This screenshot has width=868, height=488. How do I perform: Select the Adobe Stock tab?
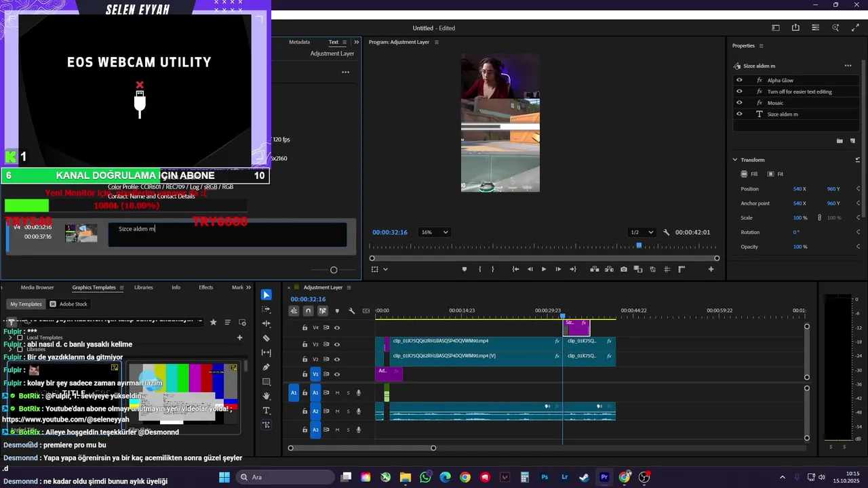(x=68, y=304)
